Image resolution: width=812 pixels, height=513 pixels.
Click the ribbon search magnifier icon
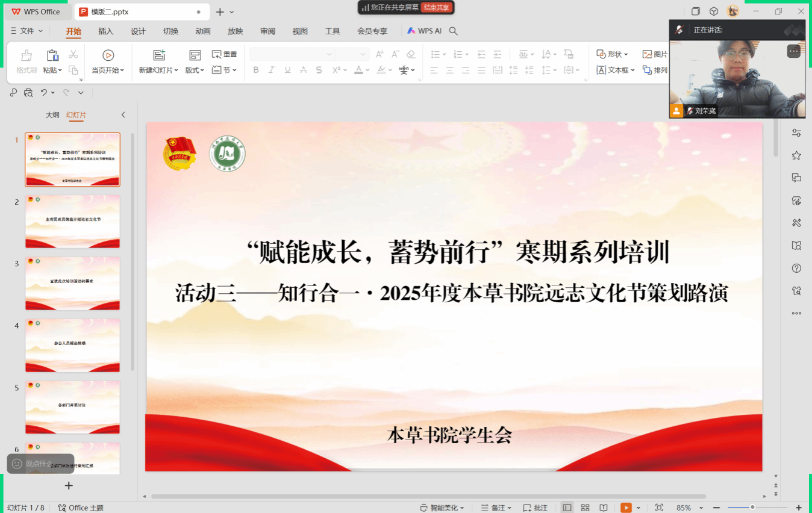[454, 31]
